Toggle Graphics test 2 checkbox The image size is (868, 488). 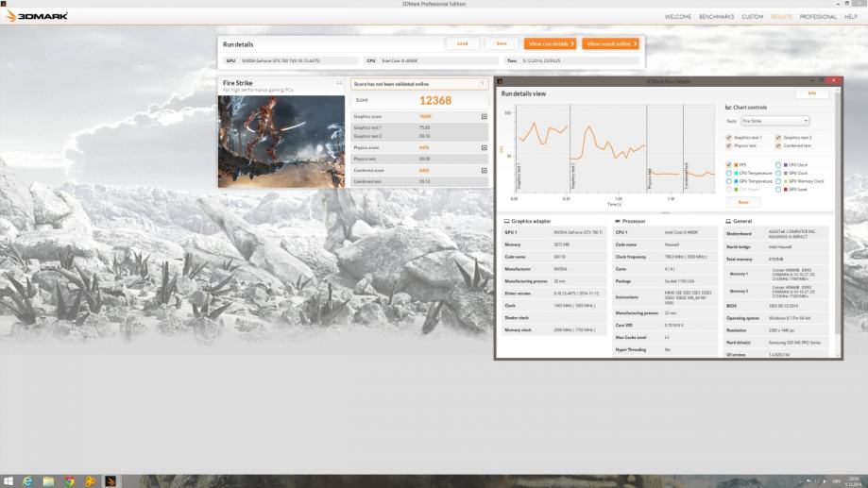[777, 137]
